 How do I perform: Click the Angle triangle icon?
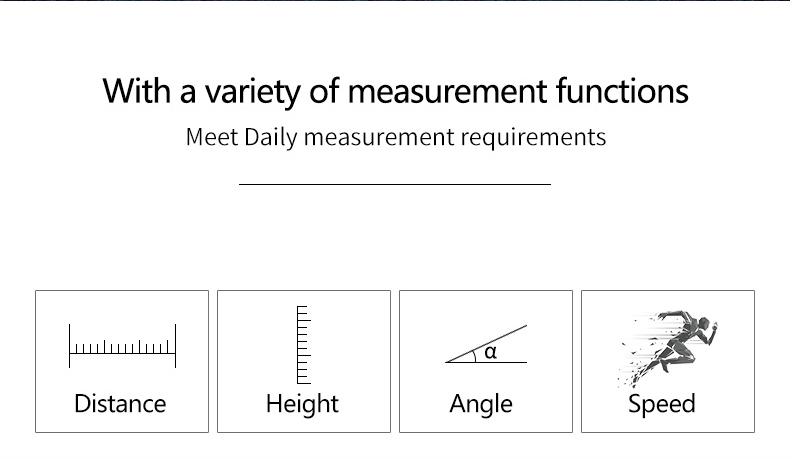click(486, 344)
